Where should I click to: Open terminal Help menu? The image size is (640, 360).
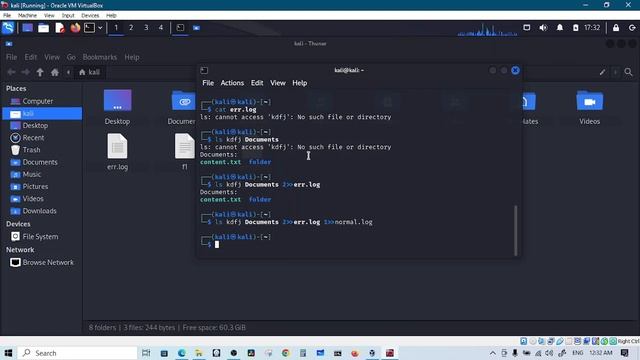tap(300, 83)
